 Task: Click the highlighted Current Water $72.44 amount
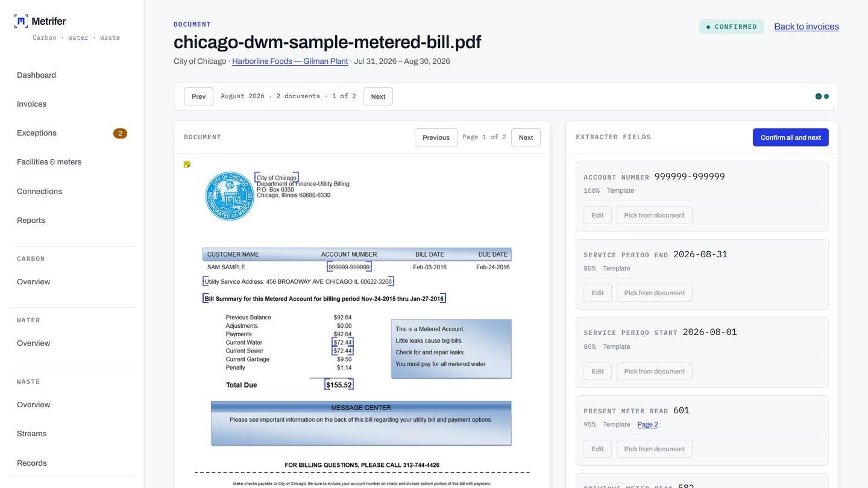click(x=343, y=342)
